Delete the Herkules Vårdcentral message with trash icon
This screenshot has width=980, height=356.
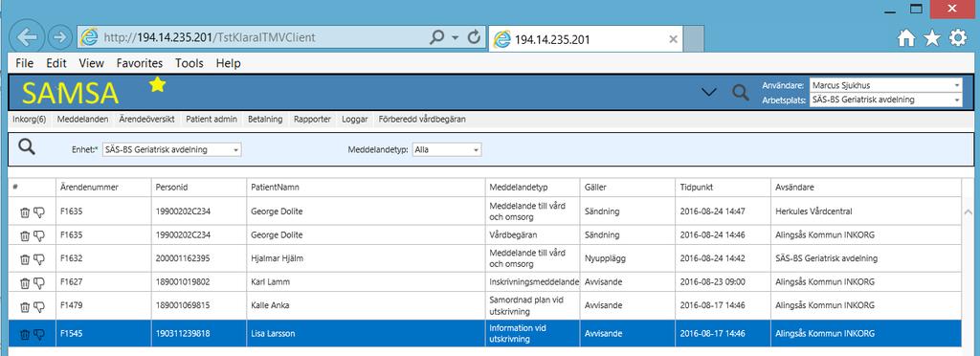click(24, 212)
